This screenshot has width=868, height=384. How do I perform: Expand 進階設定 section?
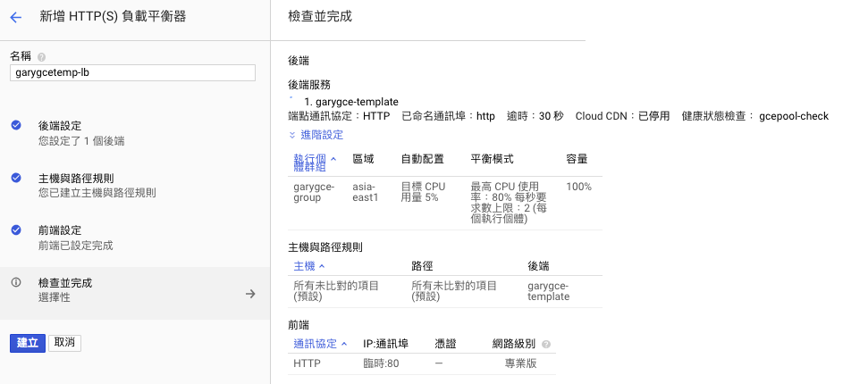click(x=316, y=135)
